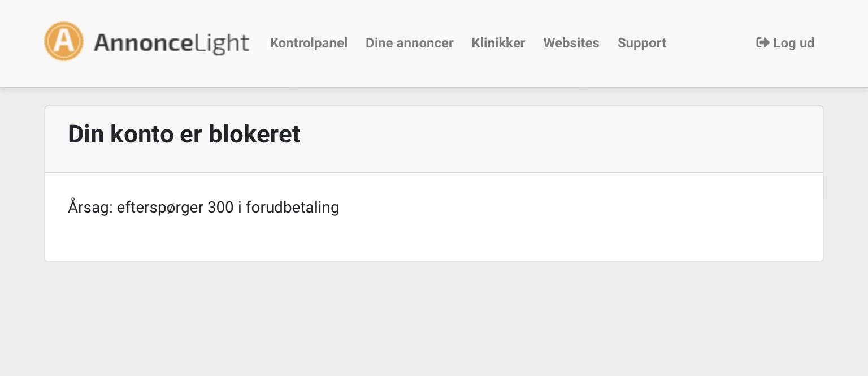
Task: Open the Kontrolpanel menu item
Action: click(x=309, y=43)
